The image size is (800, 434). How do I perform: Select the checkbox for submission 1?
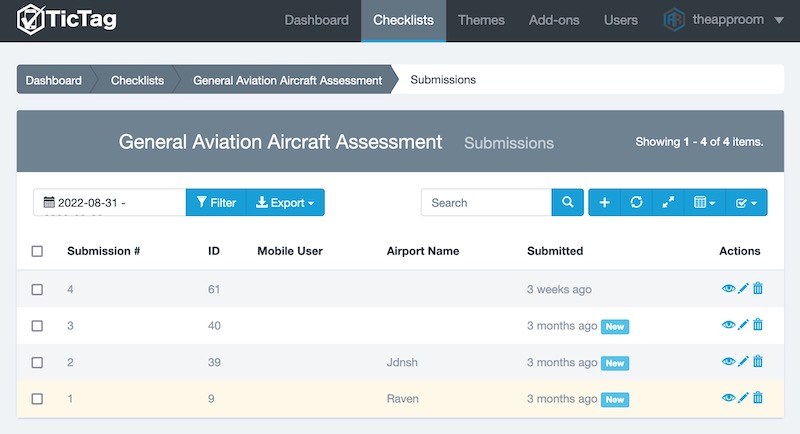[x=37, y=398]
